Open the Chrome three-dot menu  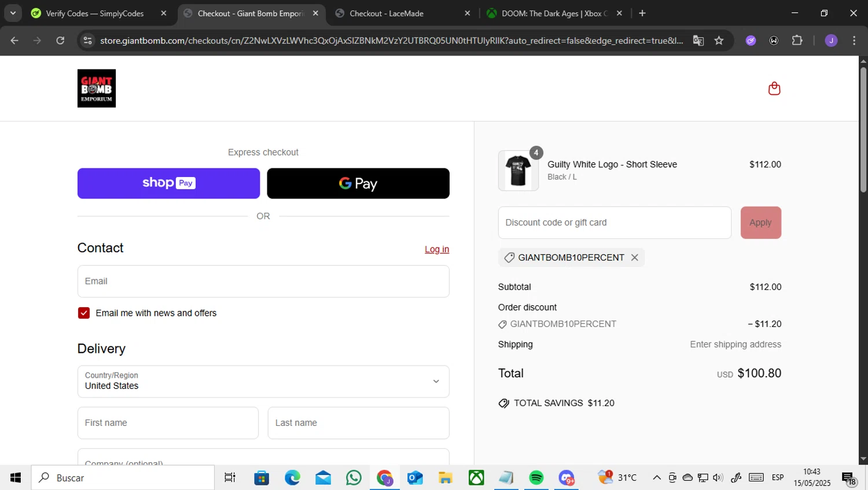coord(854,40)
